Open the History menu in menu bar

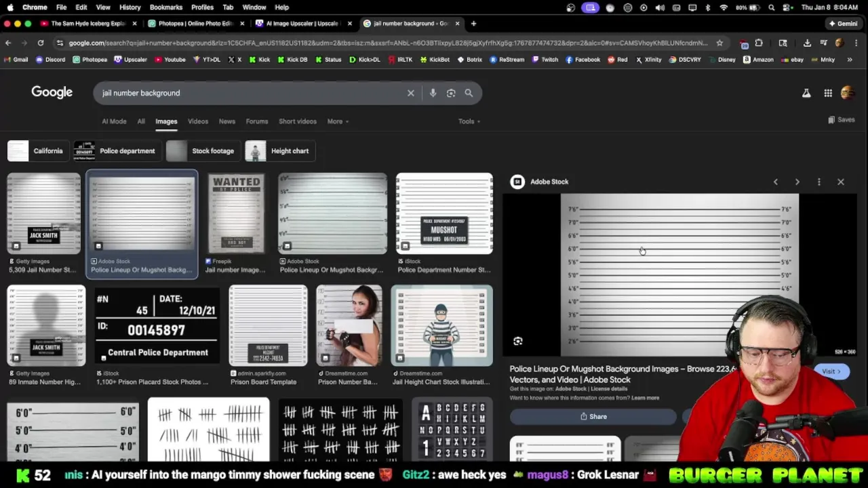(130, 7)
